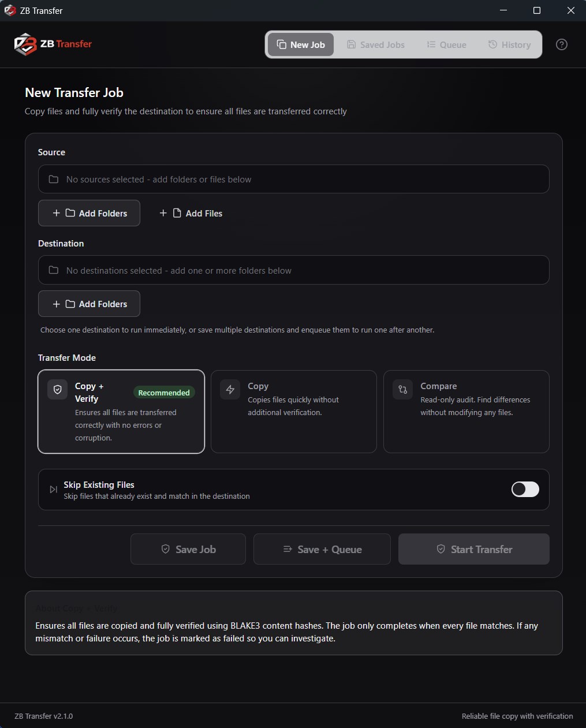
Task: Maximize the ZB Transfer window
Action: pyautogui.click(x=537, y=10)
